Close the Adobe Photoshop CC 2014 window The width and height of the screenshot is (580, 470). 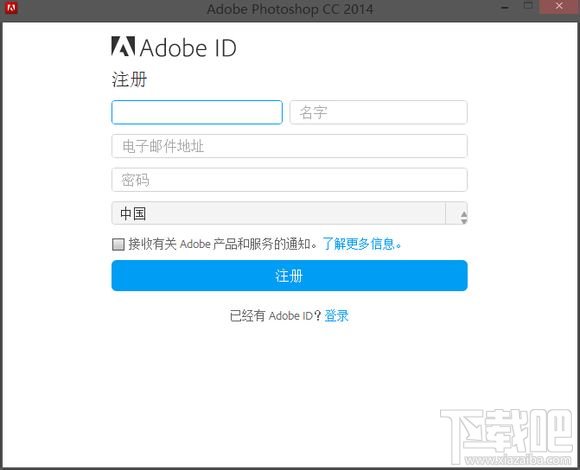[x=559, y=6]
